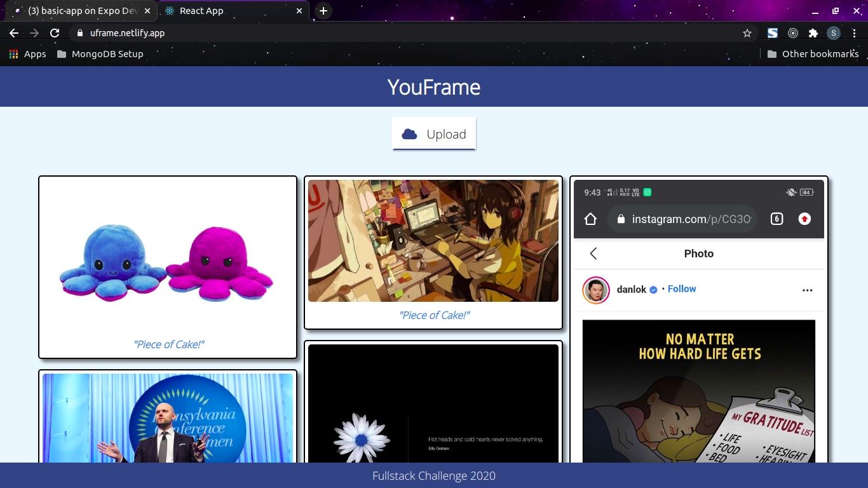This screenshot has width=868, height=488.
Task: Click the muted bell status icon
Action: click(791, 193)
